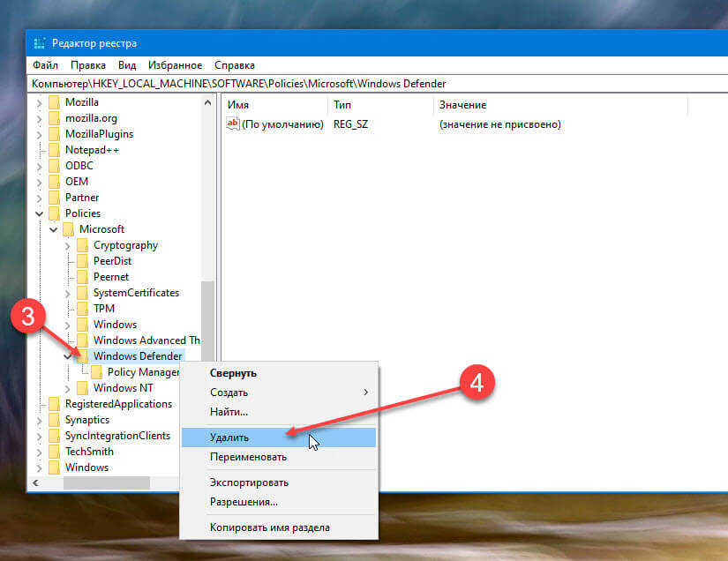Viewport: 728px width, 561px height.
Task: Collapse the Microsoft tree node
Action: coord(53,229)
